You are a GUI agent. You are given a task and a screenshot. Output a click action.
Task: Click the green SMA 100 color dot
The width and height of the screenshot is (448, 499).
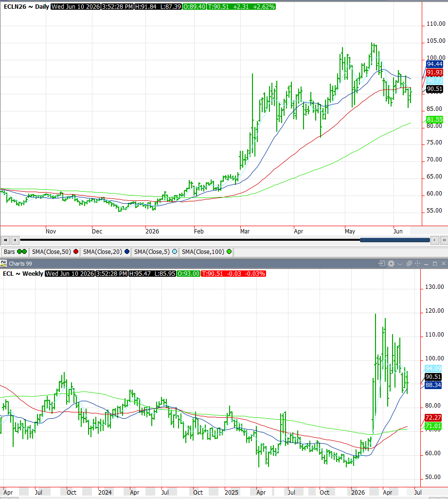[229, 252]
